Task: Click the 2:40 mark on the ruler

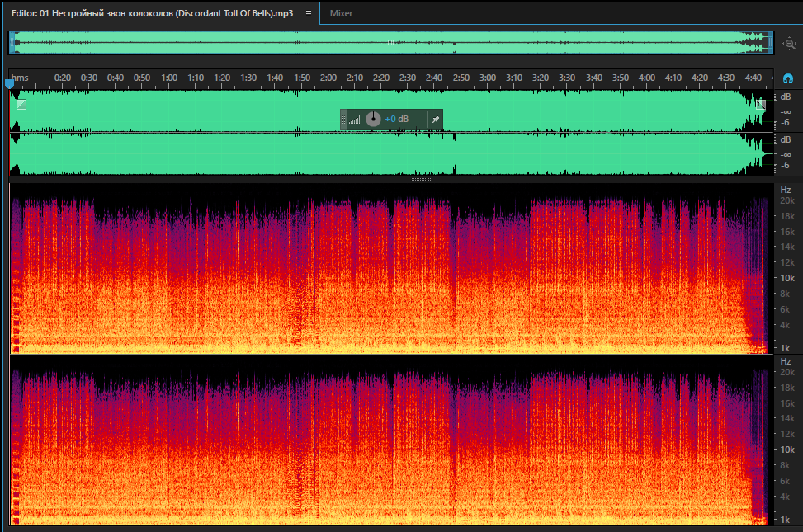Action: pyautogui.click(x=434, y=78)
